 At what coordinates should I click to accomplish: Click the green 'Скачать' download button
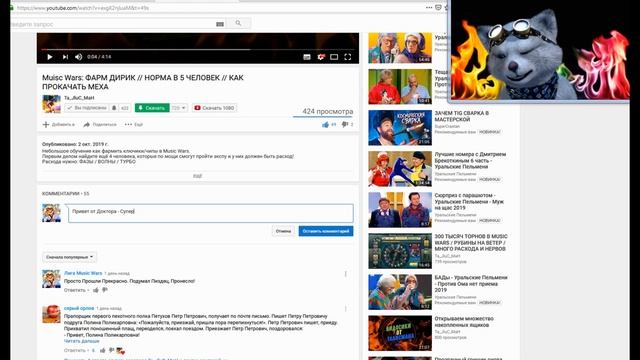tap(152, 108)
